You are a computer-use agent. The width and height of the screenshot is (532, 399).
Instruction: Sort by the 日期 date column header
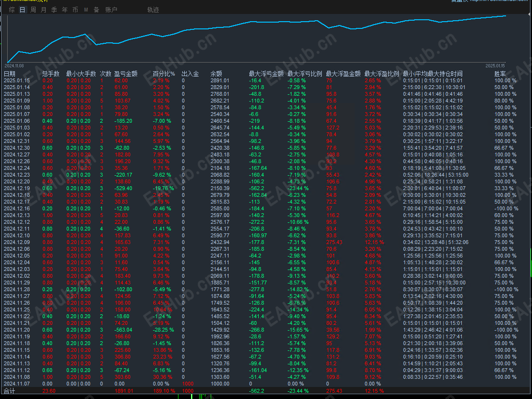tap(10, 74)
